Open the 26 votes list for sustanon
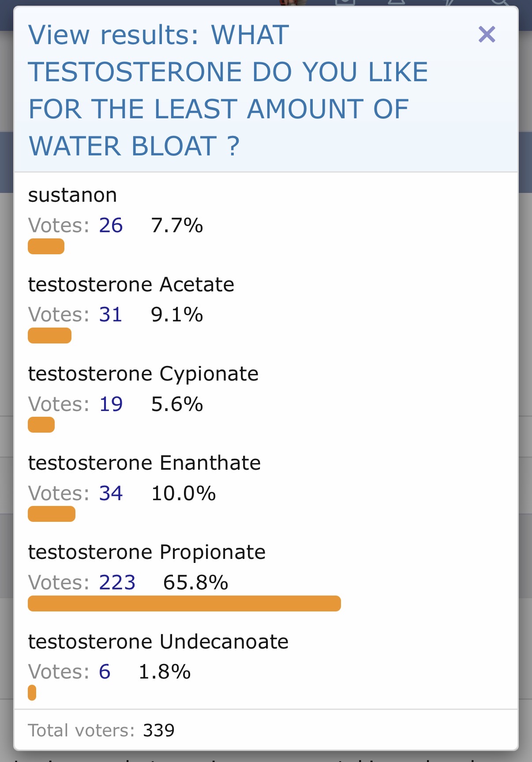The image size is (532, 762). tap(111, 226)
